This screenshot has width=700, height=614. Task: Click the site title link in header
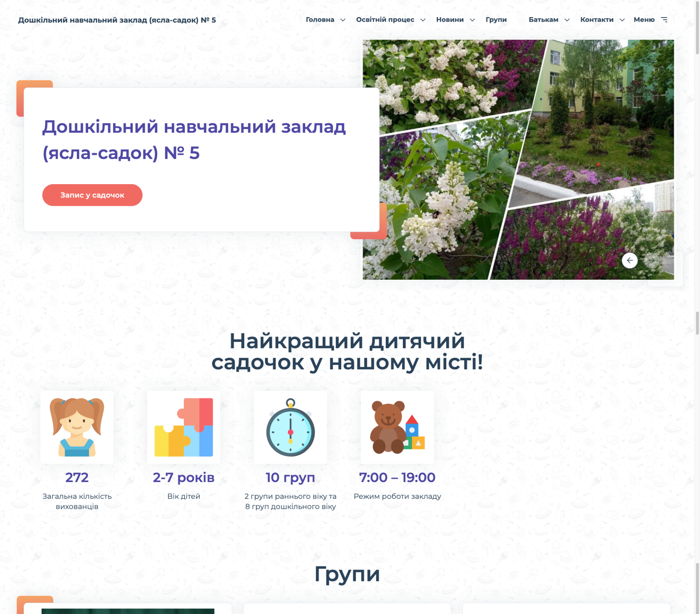[x=117, y=20]
